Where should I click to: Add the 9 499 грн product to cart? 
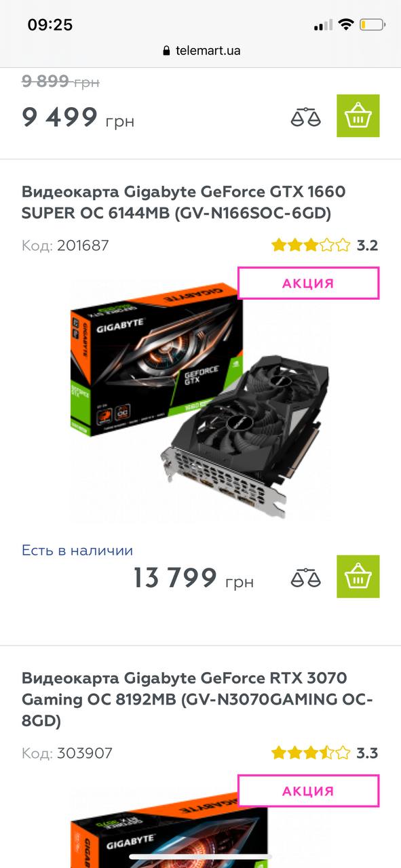[358, 116]
